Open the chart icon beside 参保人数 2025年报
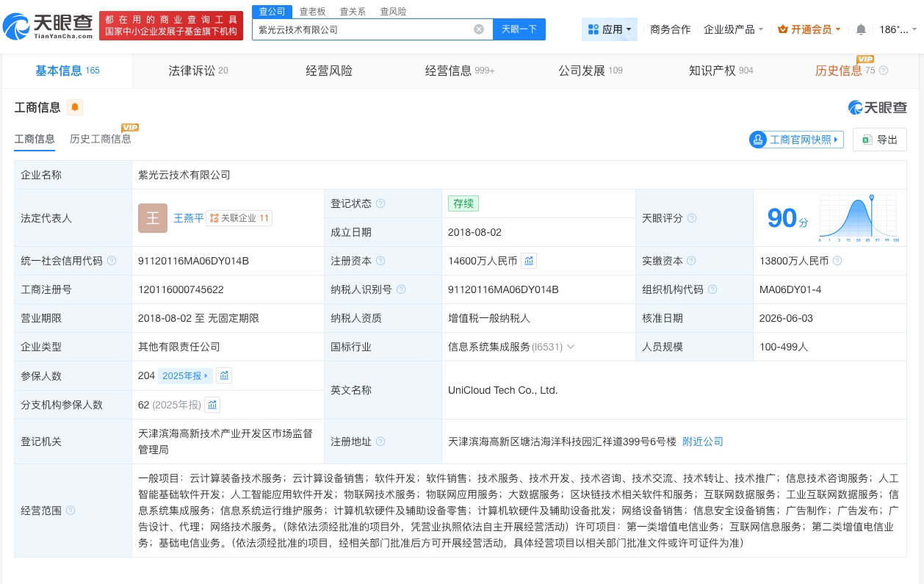This screenshot has height=584, width=924. [225, 375]
